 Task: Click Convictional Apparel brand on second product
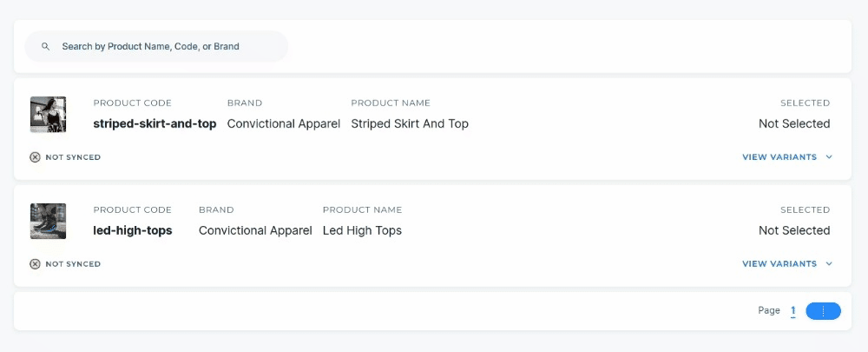coord(255,231)
